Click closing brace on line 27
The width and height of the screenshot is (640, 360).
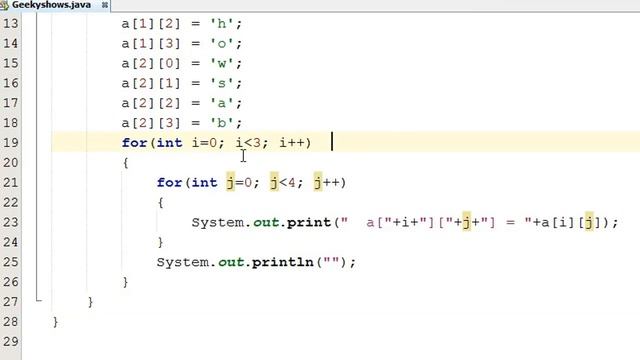point(91,302)
